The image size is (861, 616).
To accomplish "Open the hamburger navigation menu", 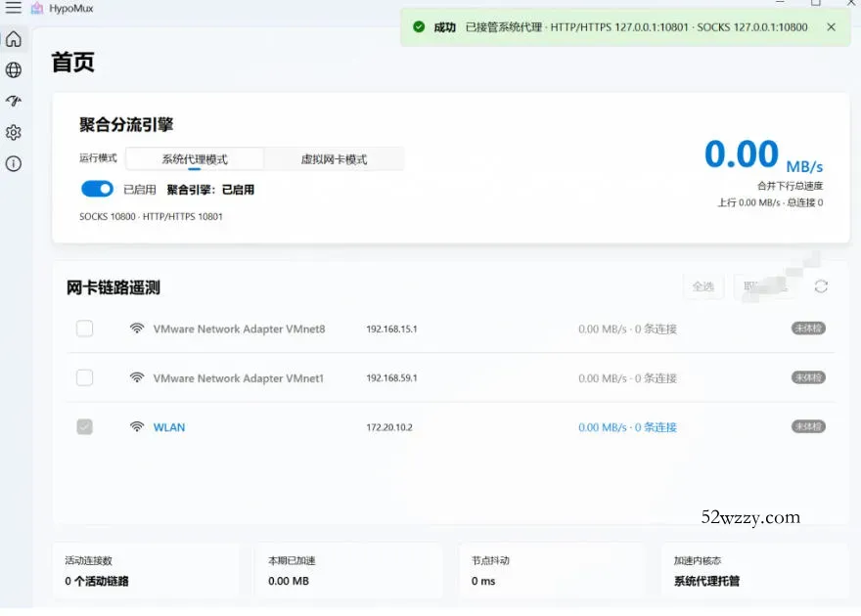I will point(13,8).
